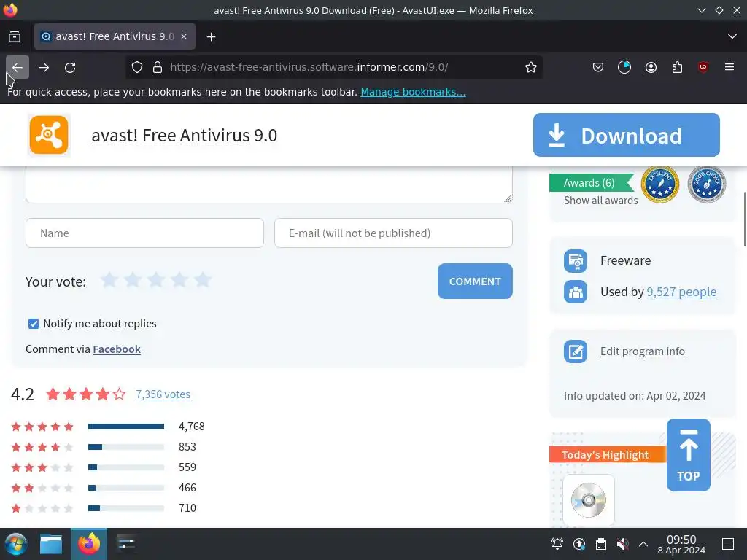The height and width of the screenshot is (560, 747).
Task: Open the uBlock Origin extension icon
Action: point(703,67)
